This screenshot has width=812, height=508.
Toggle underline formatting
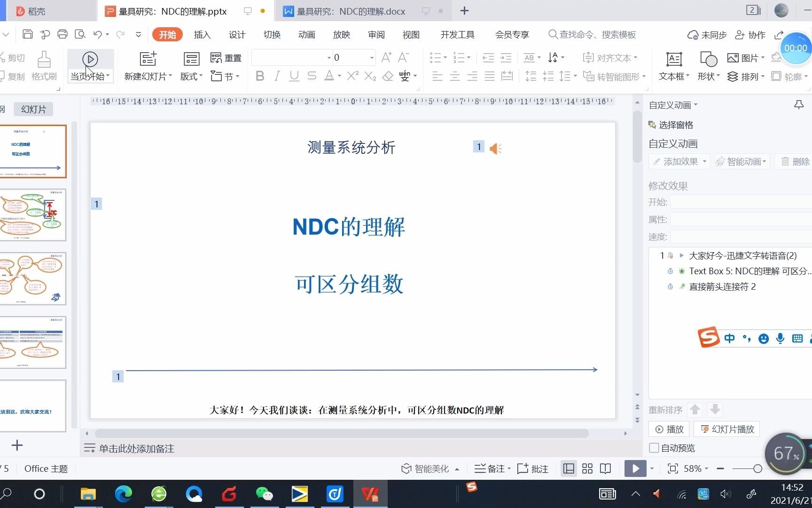pyautogui.click(x=294, y=76)
